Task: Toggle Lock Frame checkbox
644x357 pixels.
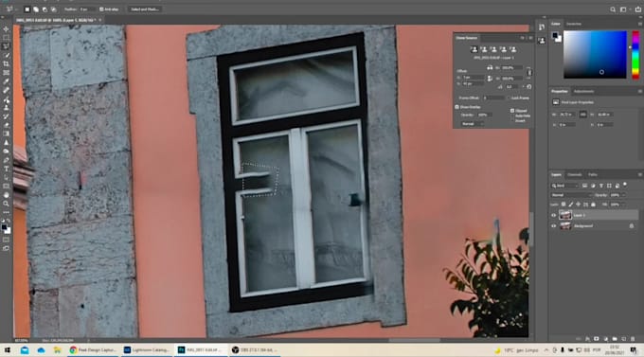Action: click(x=509, y=98)
